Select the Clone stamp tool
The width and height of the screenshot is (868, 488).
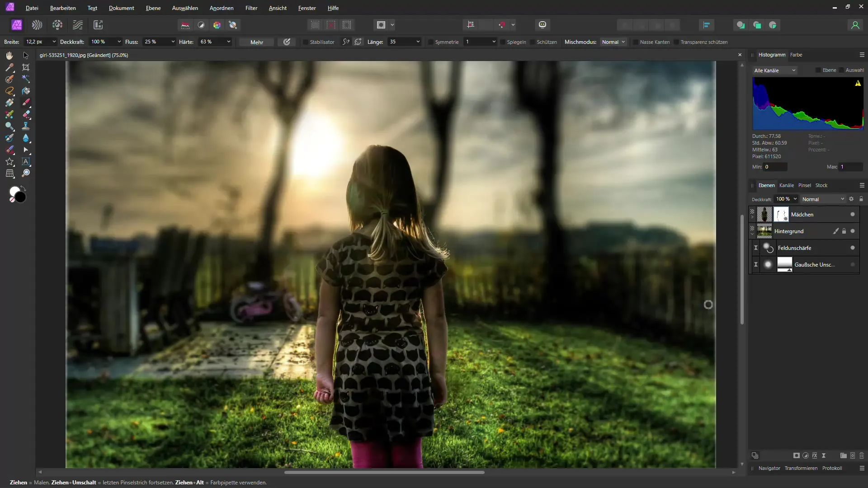(x=26, y=126)
